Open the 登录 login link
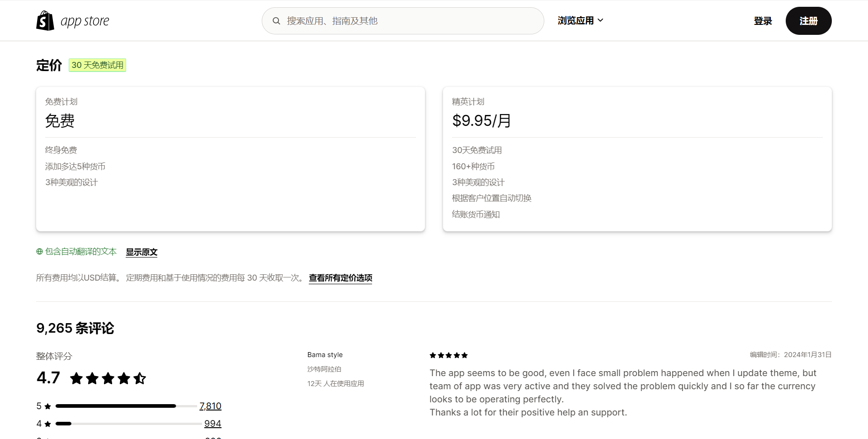Screen dimensions: 868x439 tap(763, 21)
